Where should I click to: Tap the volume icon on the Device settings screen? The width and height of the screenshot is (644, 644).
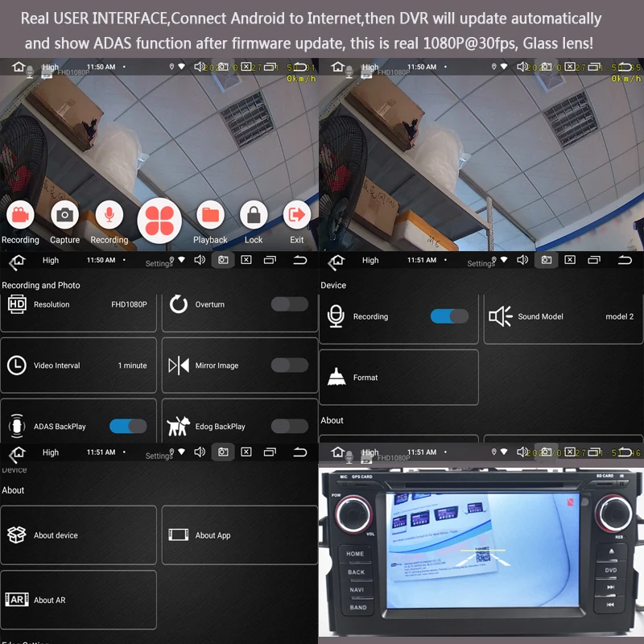[x=522, y=260]
